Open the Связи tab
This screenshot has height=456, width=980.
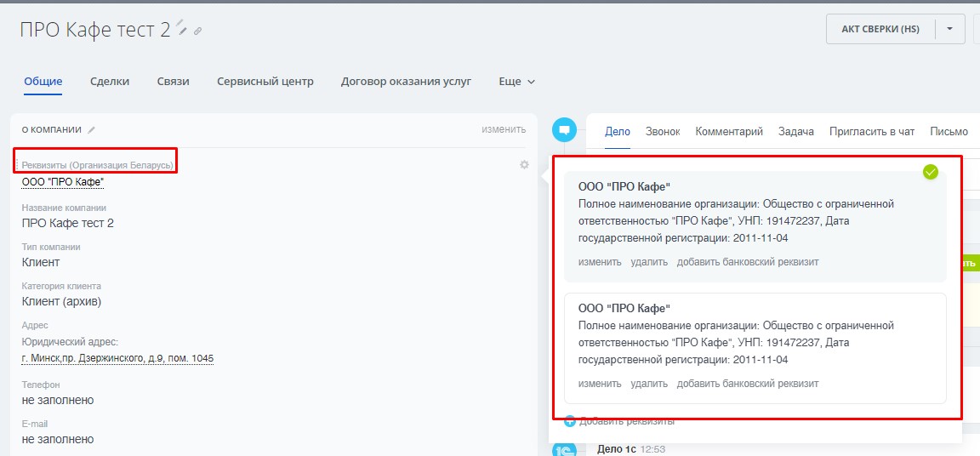tap(174, 82)
